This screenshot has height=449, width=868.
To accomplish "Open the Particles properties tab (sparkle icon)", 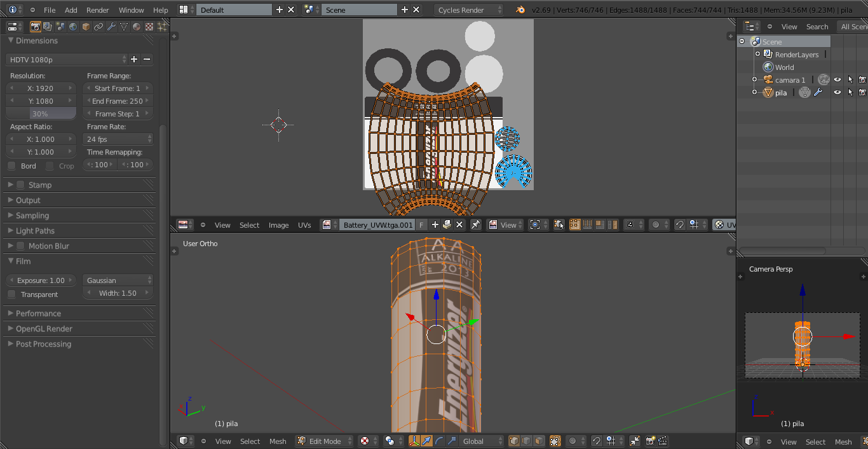I will pyautogui.click(x=162, y=27).
